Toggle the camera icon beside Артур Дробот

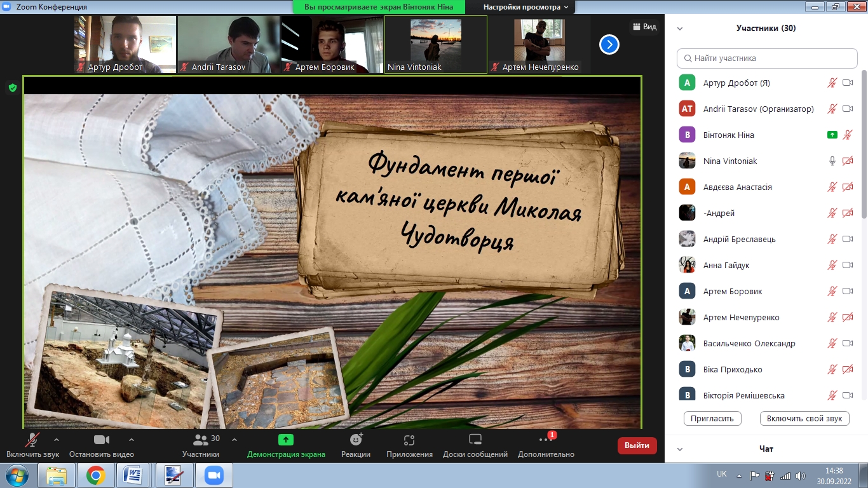pos(847,83)
